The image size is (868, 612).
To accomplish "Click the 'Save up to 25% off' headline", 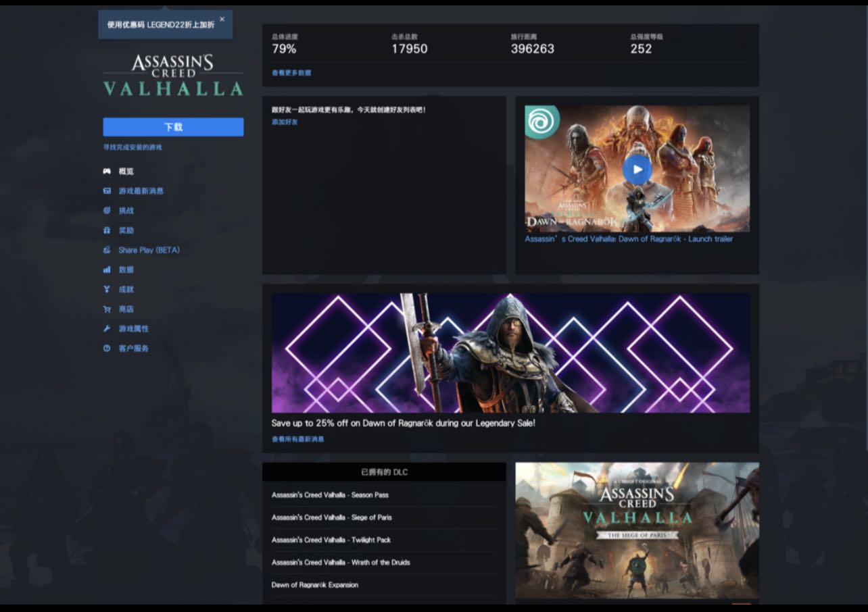I will [403, 424].
